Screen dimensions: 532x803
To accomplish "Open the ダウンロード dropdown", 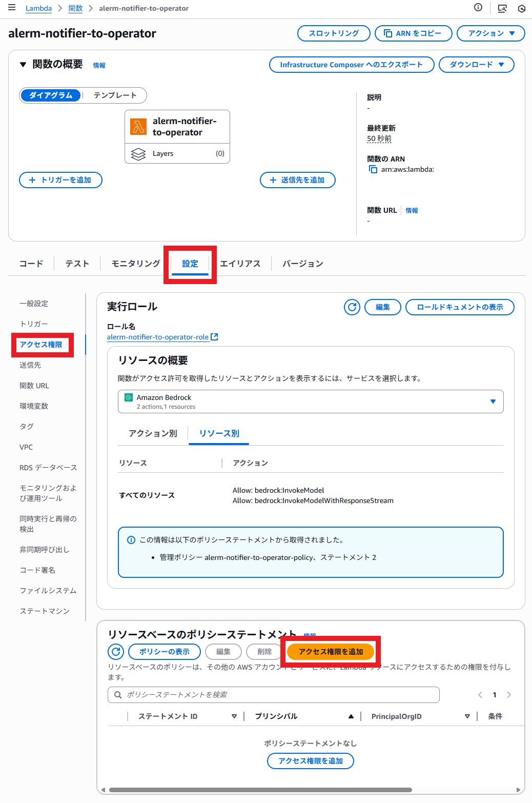I will [x=476, y=65].
